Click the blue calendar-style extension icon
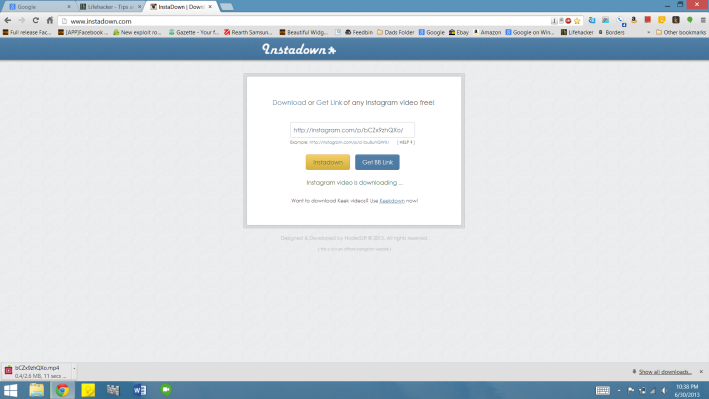Viewport: 709px width, 399px height. click(592, 20)
